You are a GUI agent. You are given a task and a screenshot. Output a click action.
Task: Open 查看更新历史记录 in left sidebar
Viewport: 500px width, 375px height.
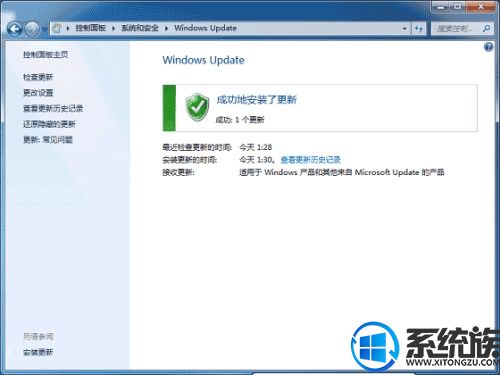pos(53,108)
